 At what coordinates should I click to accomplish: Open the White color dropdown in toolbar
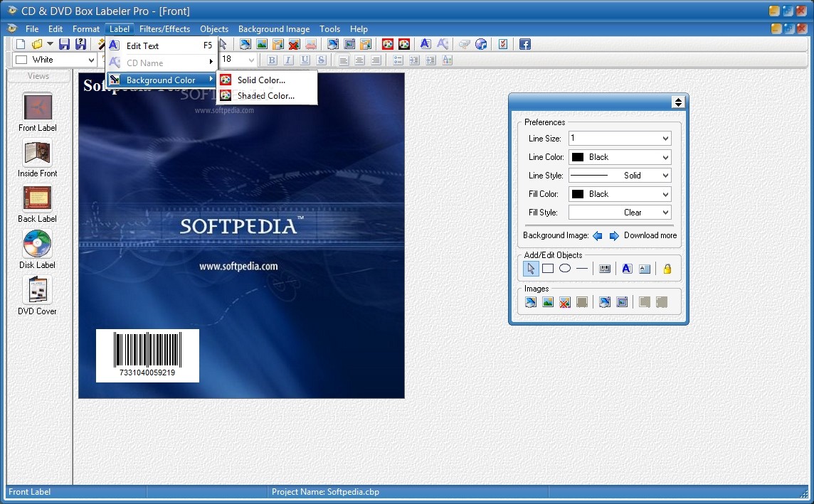[x=91, y=60]
